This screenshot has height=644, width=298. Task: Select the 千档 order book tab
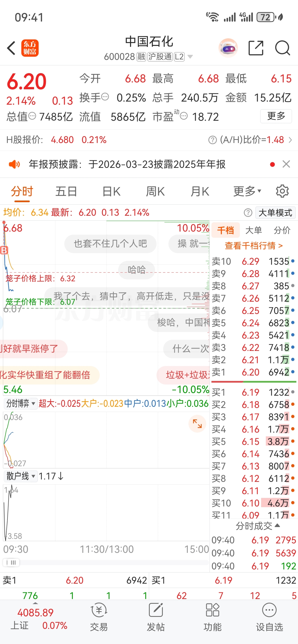tap(226, 230)
